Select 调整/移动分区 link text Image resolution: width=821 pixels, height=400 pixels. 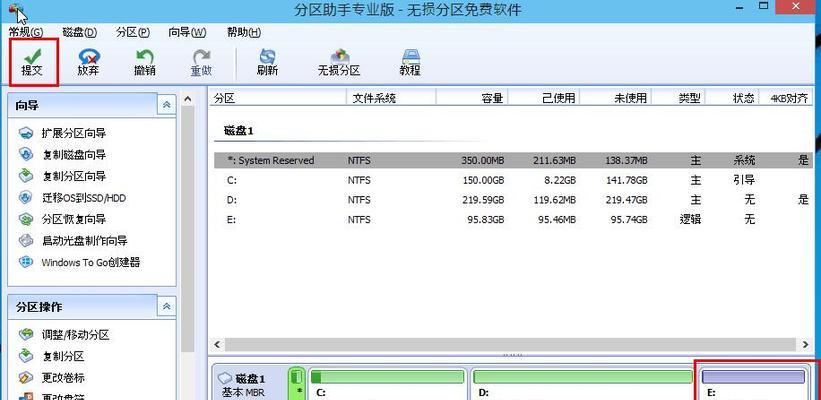pyautogui.click(x=75, y=335)
